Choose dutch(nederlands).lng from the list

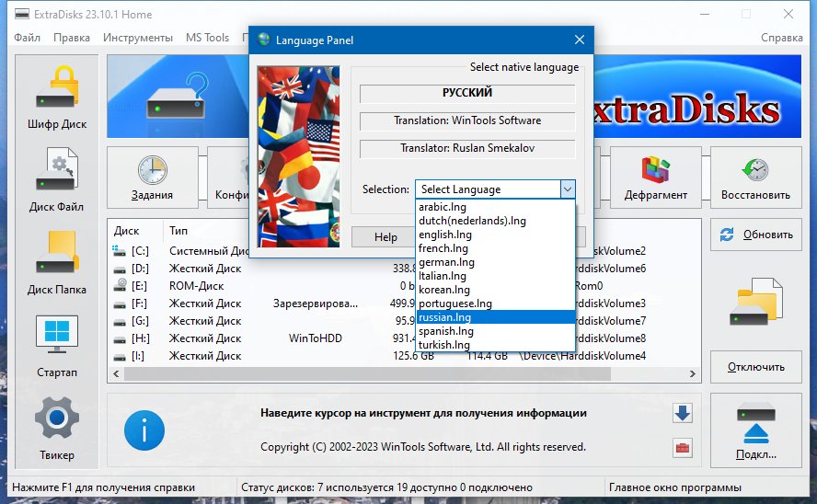pyautogui.click(x=496, y=221)
